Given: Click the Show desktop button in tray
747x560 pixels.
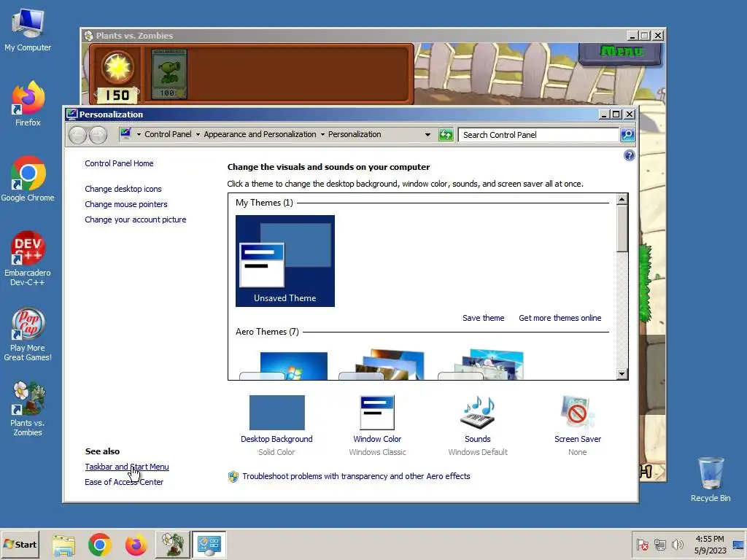Looking at the screenshot, I should point(738,545).
